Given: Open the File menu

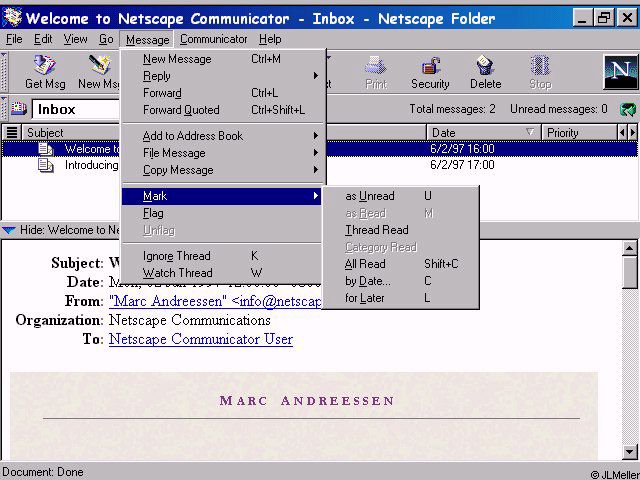Looking at the screenshot, I should (x=14, y=39).
